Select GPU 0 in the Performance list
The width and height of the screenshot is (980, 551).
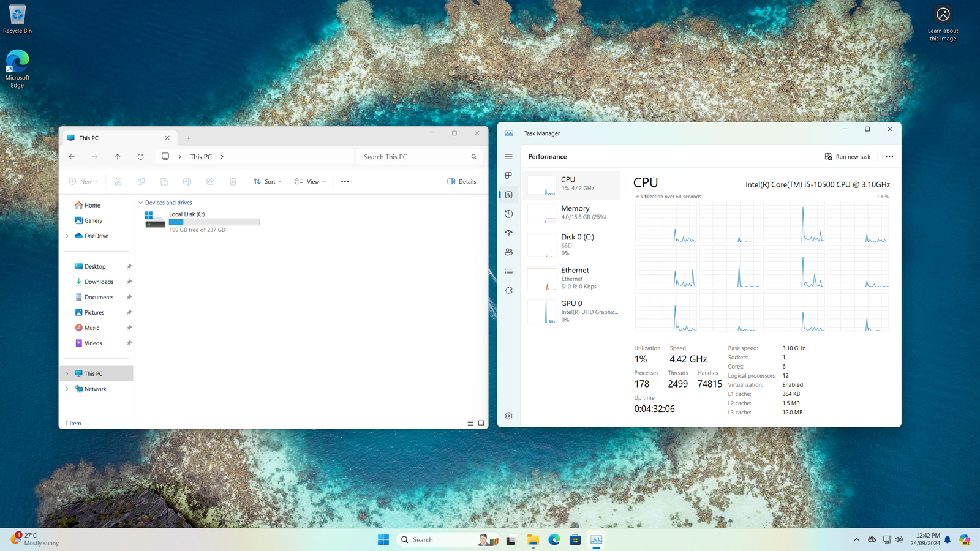(571, 311)
